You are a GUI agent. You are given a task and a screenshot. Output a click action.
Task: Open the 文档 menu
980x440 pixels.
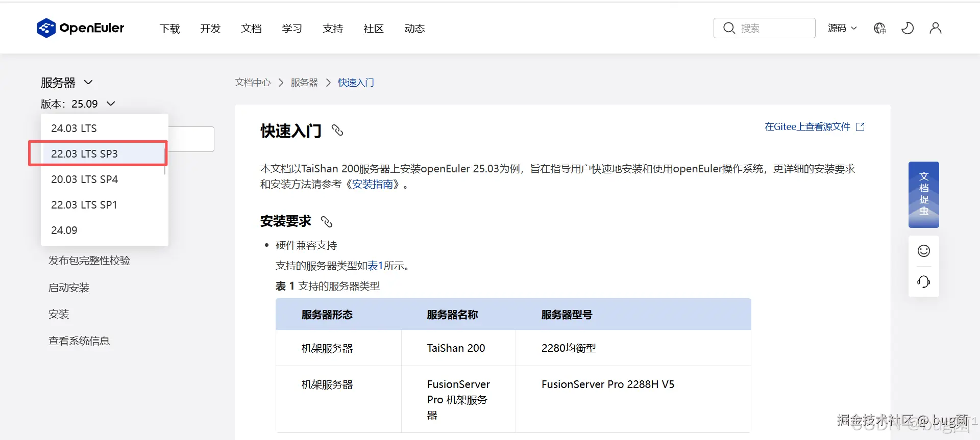(251, 29)
